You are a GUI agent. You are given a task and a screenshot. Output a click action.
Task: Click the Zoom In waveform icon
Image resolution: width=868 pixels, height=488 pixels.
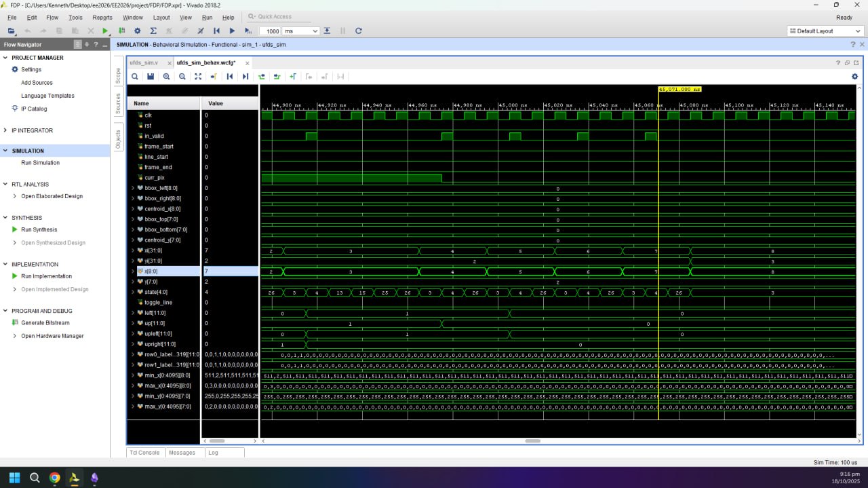(x=166, y=77)
